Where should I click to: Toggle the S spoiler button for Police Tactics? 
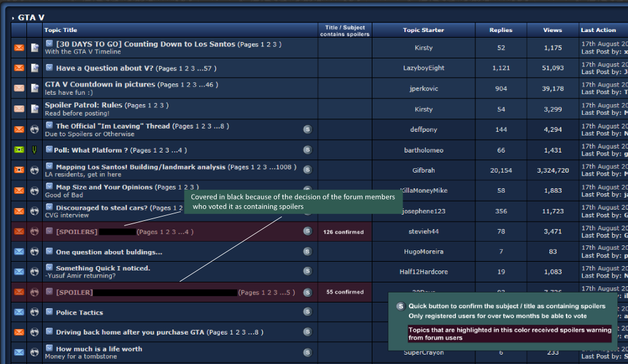pyautogui.click(x=308, y=311)
